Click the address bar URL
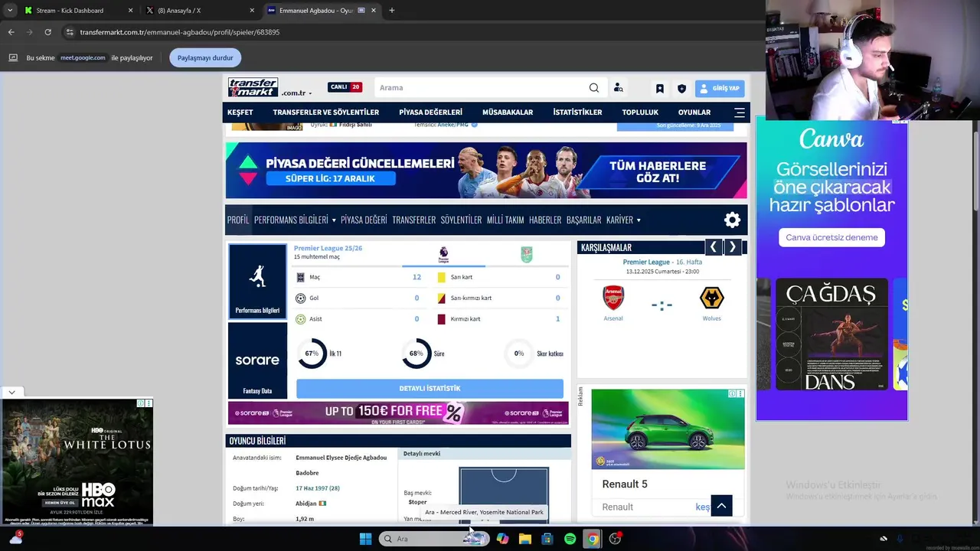The width and height of the screenshot is (980, 551). coord(180,32)
